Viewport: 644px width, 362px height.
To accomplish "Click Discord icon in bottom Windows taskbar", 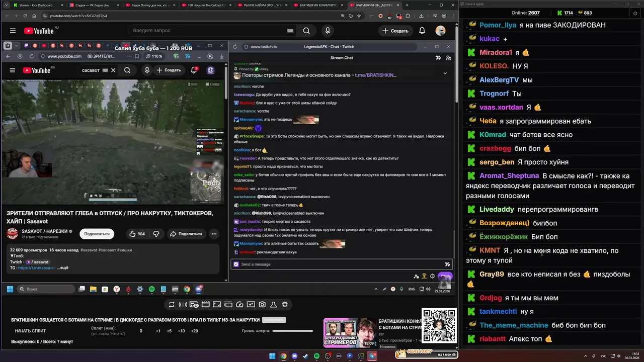I will pyautogui.click(x=294, y=356).
